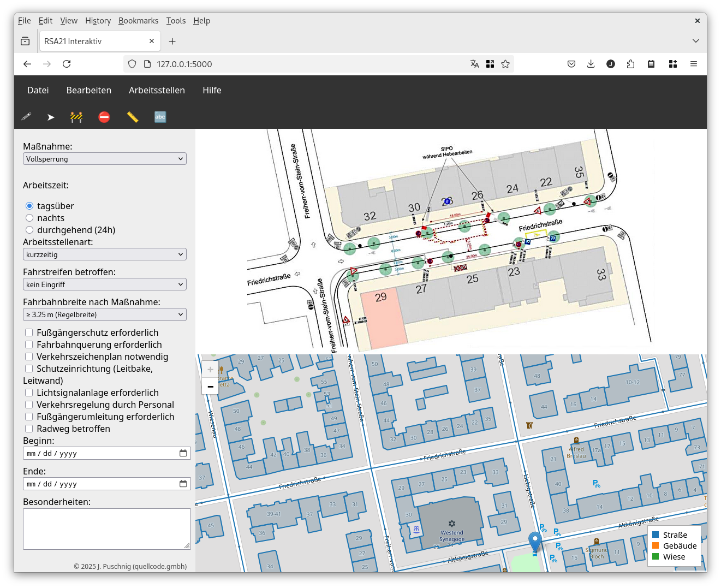
Task: Select the nachts radio button
Action: [29, 218]
